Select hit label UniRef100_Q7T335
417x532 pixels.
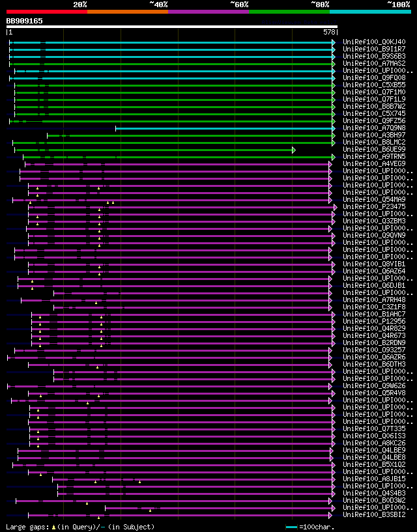374,429
